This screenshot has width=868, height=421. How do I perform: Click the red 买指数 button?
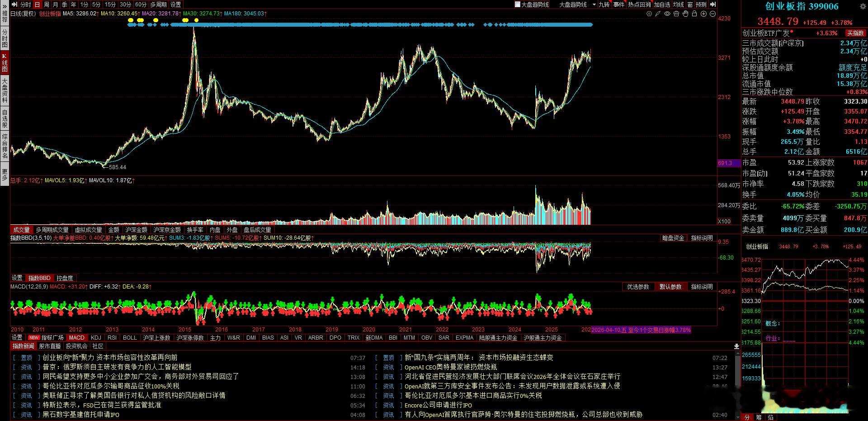tap(855, 33)
